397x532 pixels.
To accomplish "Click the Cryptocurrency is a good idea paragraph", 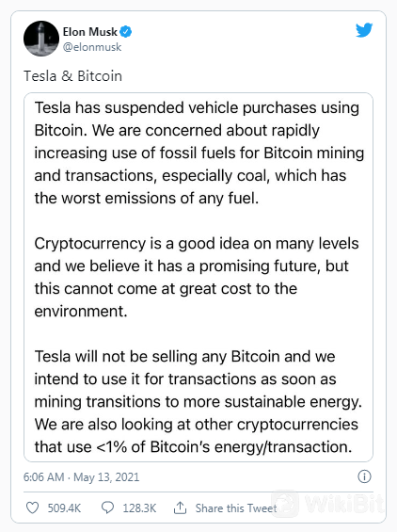I will point(197,277).
